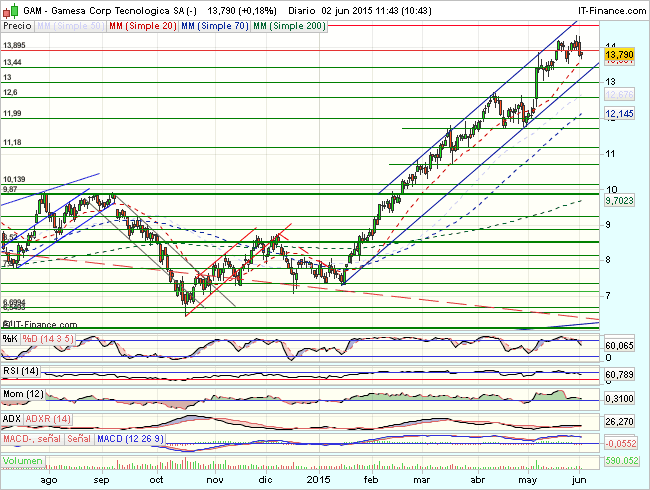Click the Diario timeframe text in header
This screenshot has width=650, height=490.
[x=301, y=10]
